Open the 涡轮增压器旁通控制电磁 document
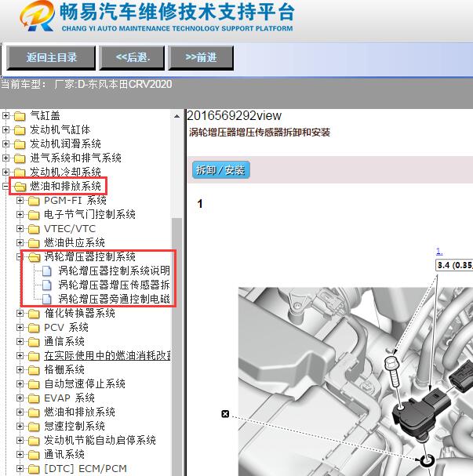This screenshot has width=473, height=476. [114, 299]
